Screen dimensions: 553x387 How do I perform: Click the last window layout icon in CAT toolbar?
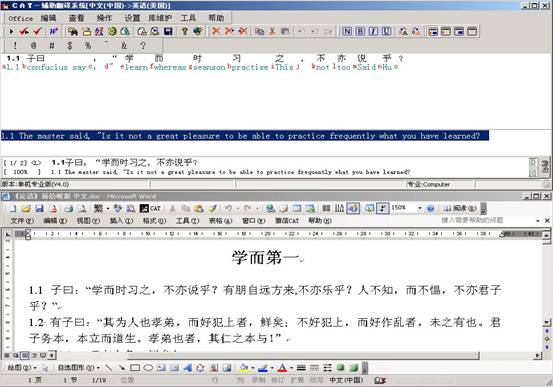click(472, 31)
